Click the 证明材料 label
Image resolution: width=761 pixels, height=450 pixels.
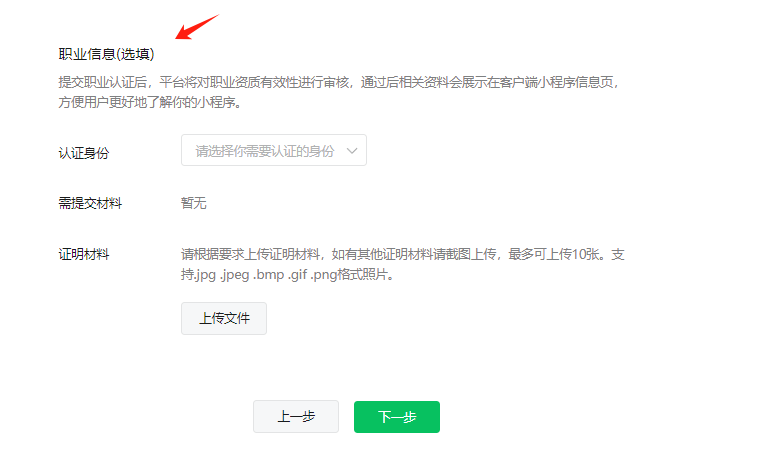tap(83, 254)
